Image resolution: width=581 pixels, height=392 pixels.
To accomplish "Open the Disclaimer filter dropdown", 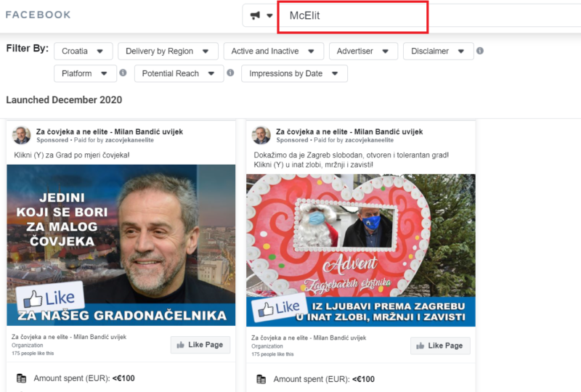I will pos(439,51).
